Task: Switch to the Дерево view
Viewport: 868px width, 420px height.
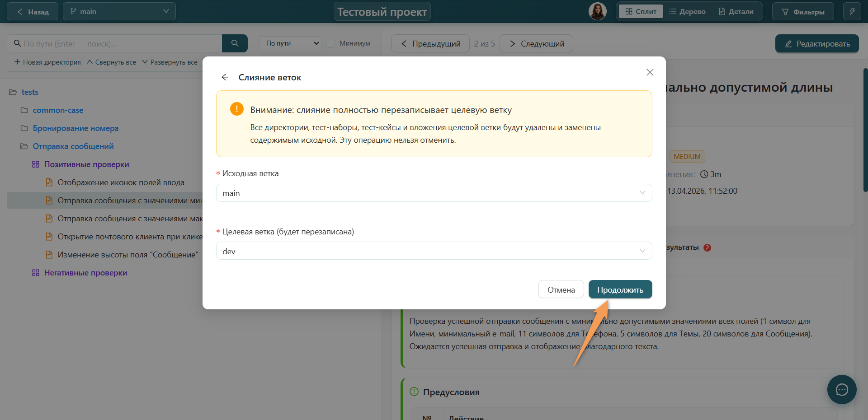Action: 687,12
